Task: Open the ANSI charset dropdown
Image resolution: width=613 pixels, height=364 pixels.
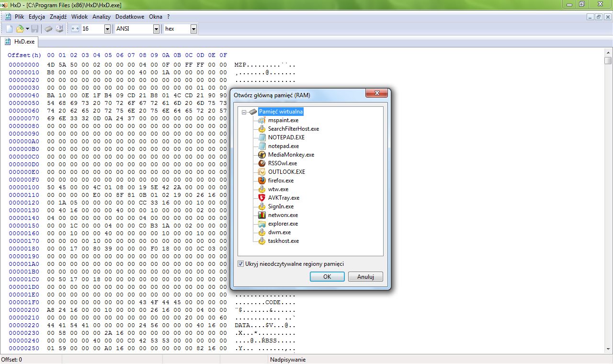Action: pyautogui.click(x=156, y=29)
